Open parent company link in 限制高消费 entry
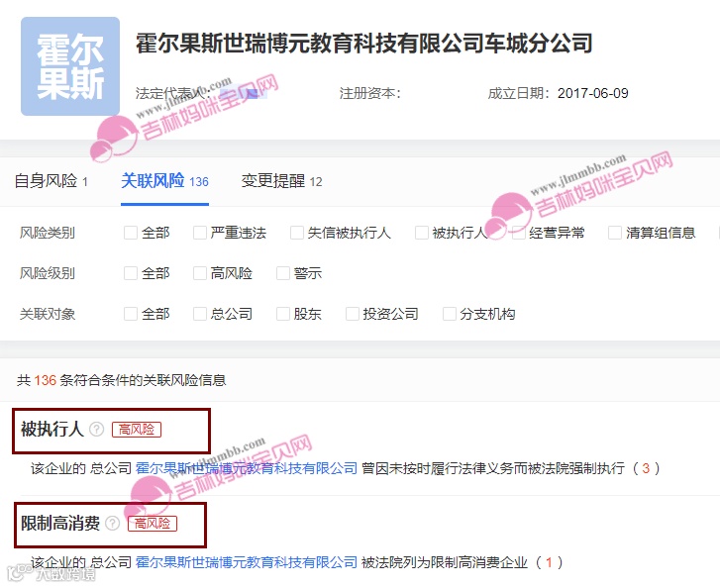Image resolution: width=720 pixels, height=588 pixels. [247, 562]
